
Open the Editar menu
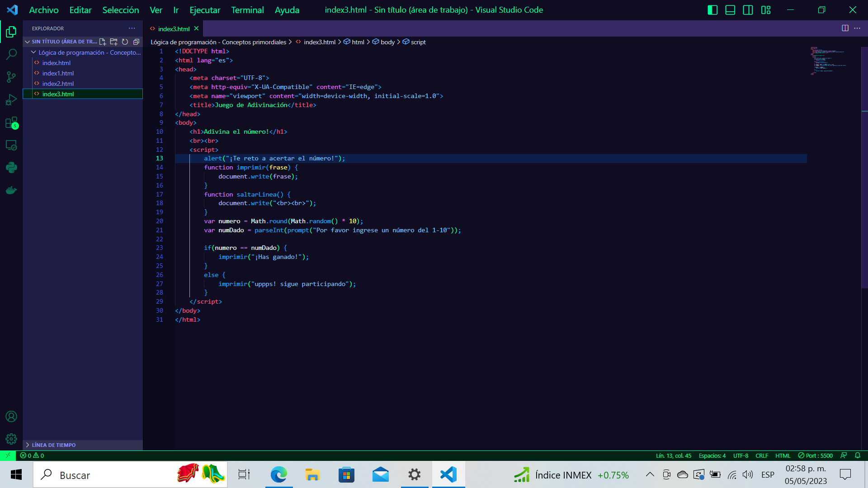[x=80, y=10]
